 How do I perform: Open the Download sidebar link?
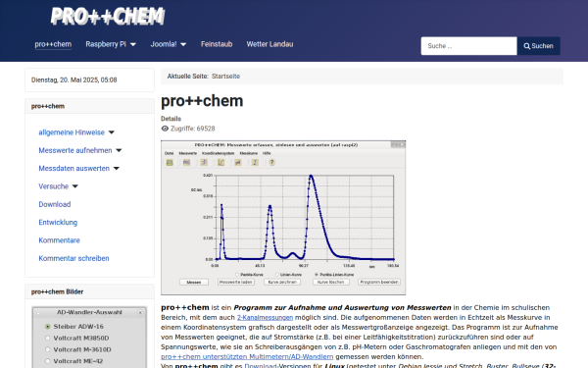55,204
